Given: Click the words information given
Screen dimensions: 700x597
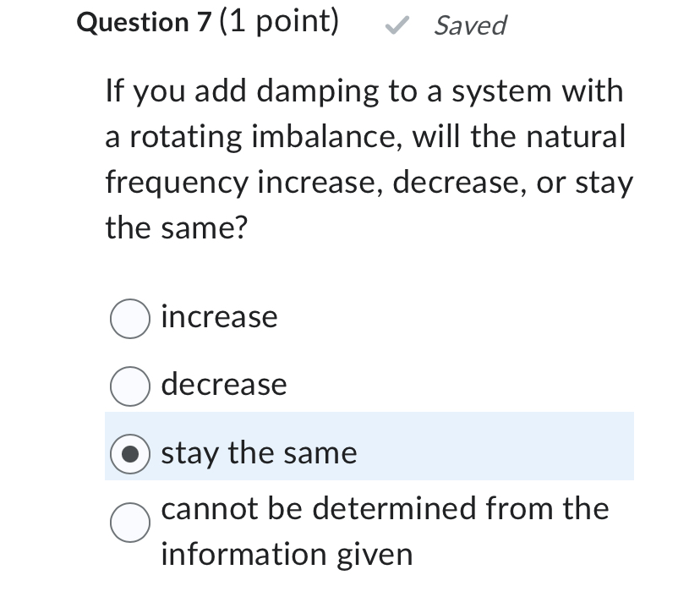Looking at the screenshot, I should (286, 554).
